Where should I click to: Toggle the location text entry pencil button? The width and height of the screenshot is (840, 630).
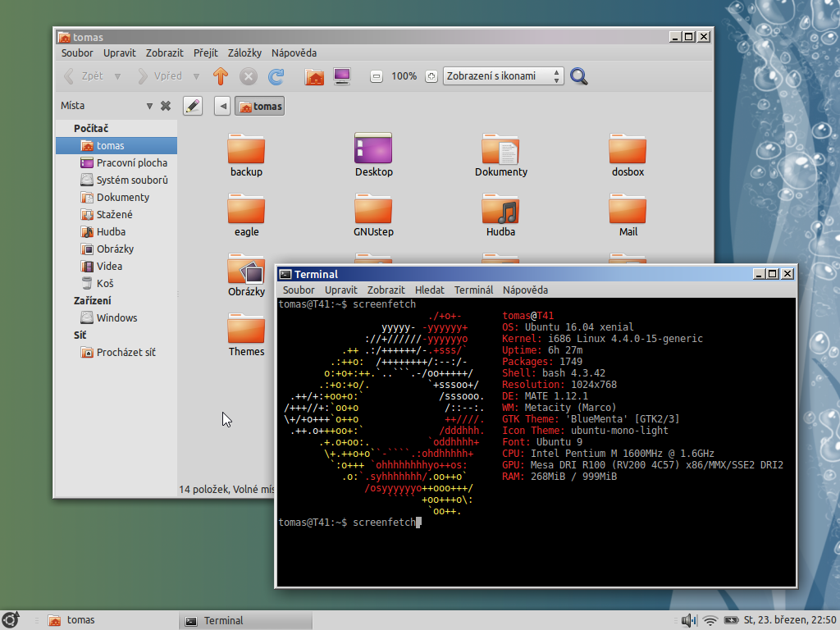192,106
